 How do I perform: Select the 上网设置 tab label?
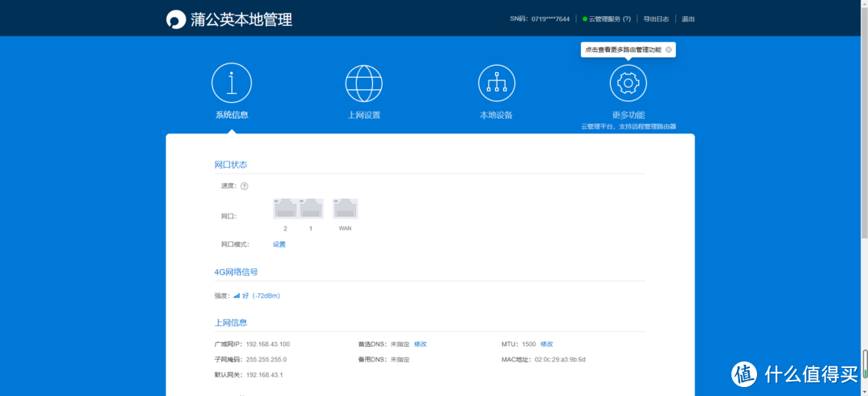click(x=364, y=116)
